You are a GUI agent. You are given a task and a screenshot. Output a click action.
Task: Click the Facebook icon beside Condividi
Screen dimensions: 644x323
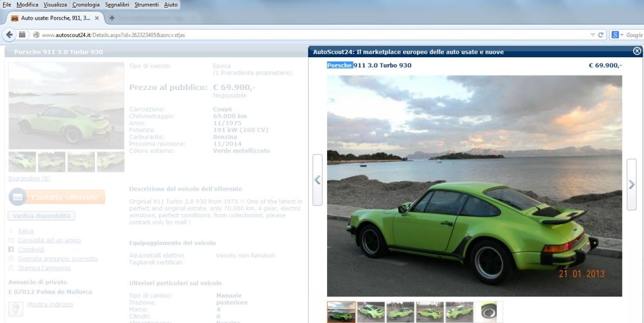pos(11,249)
